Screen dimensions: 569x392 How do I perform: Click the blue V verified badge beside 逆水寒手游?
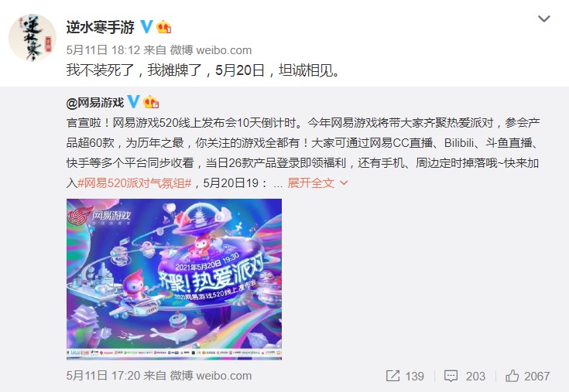point(146,26)
